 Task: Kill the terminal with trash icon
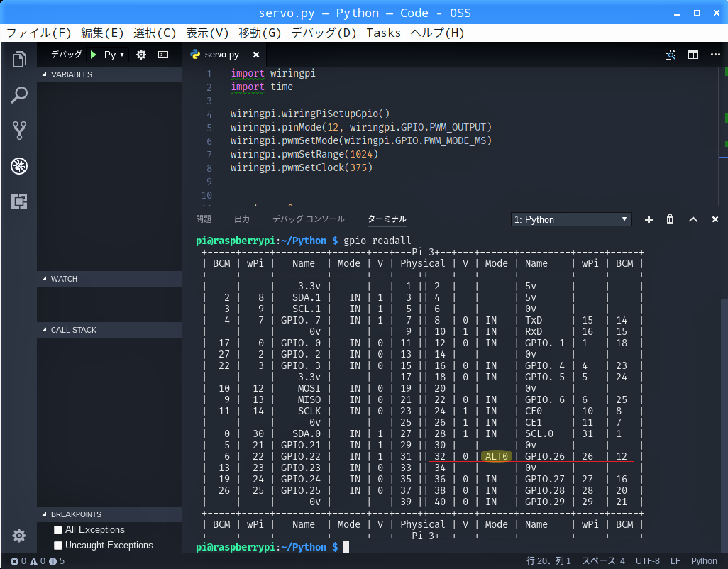coord(670,219)
